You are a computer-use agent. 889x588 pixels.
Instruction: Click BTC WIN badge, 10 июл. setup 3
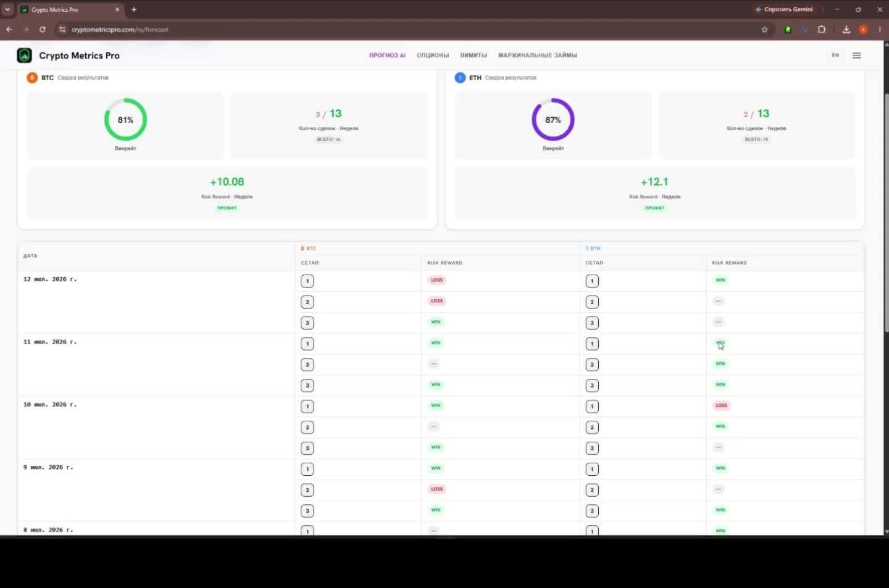[436, 447]
